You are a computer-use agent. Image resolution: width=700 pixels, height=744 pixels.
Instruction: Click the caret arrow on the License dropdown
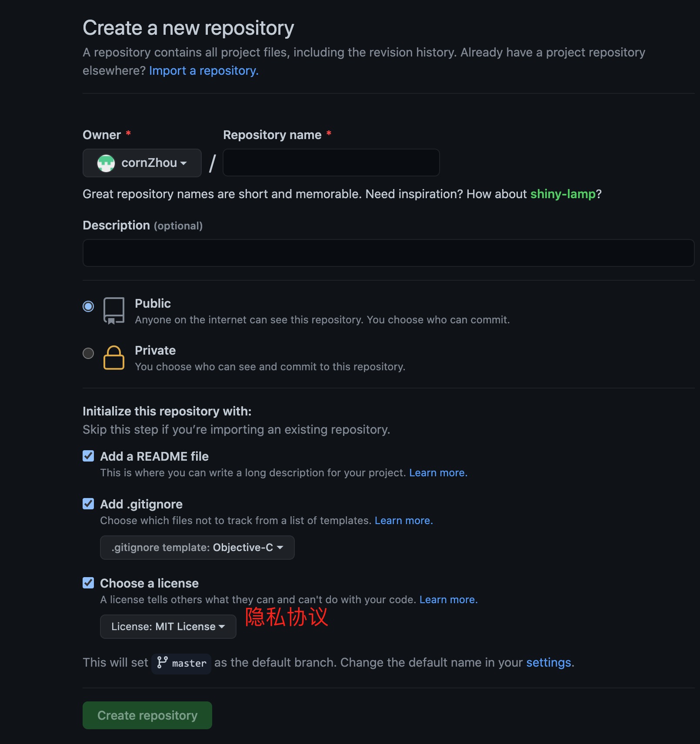pos(222,627)
